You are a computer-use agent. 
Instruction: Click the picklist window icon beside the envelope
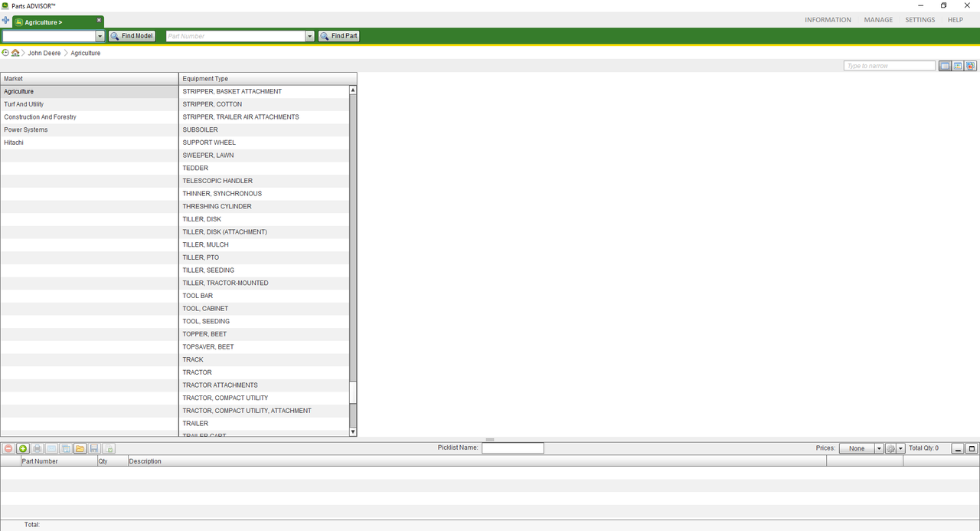click(x=66, y=448)
